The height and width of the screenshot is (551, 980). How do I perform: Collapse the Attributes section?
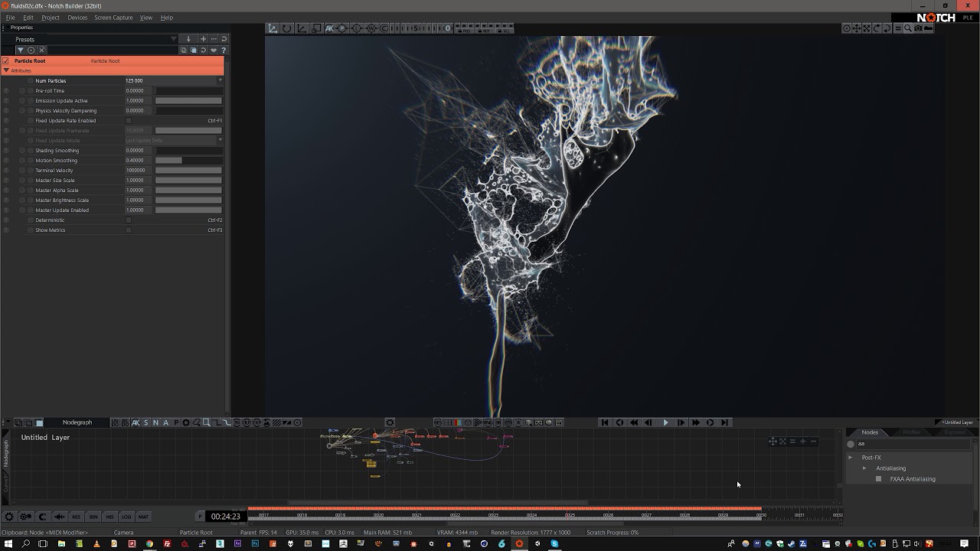click(x=6, y=70)
